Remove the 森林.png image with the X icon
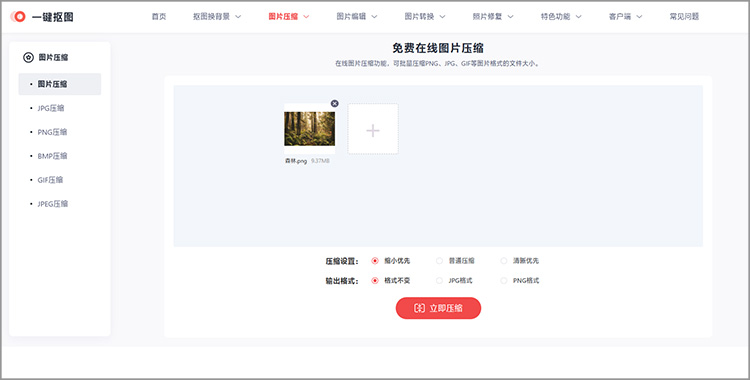 pos(334,103)
